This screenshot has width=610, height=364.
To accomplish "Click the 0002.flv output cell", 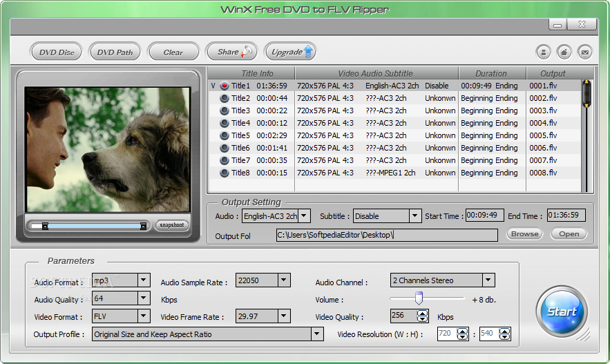I will point(543,98).
